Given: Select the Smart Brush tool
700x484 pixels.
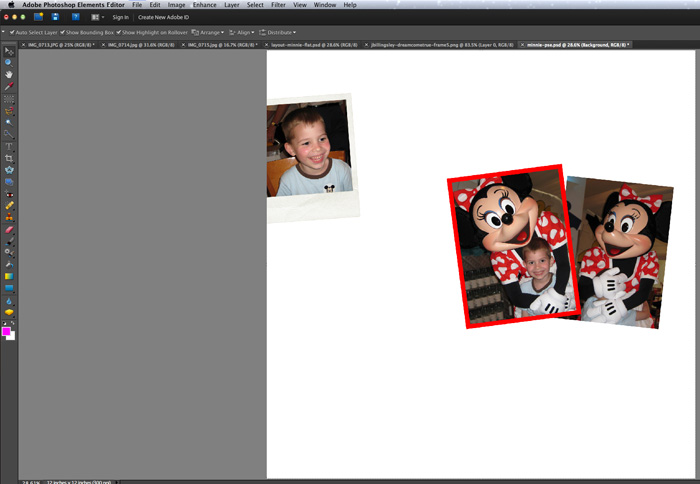Looking at the screenshot, I should [8, 253].
